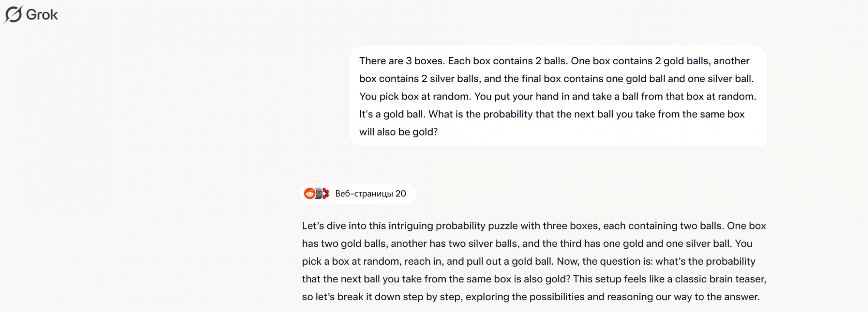Click the gray middle source favicon
This screenshot has width=868, height=312.
(318, 193)
